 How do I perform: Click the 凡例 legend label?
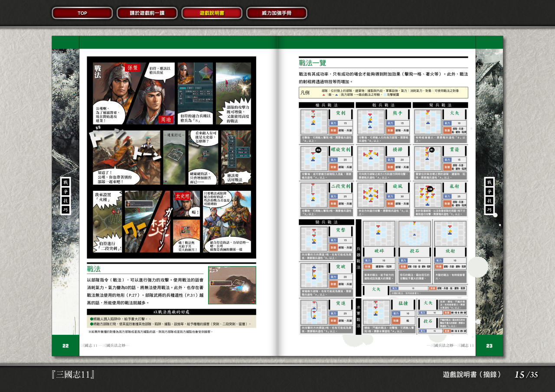tap(305, 93)
